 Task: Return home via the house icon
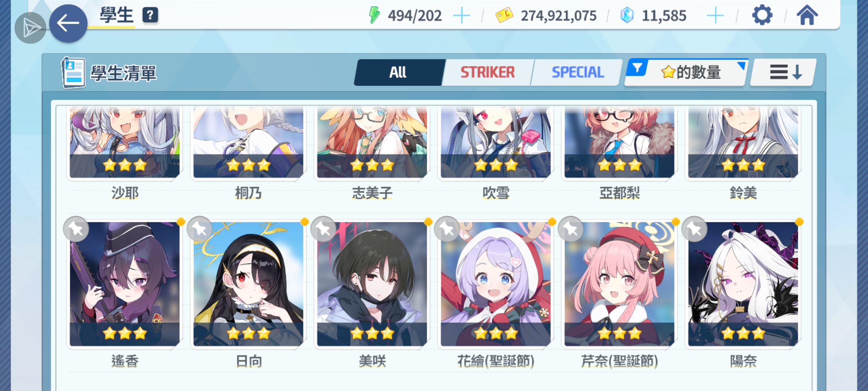click(x=807, y=15)
